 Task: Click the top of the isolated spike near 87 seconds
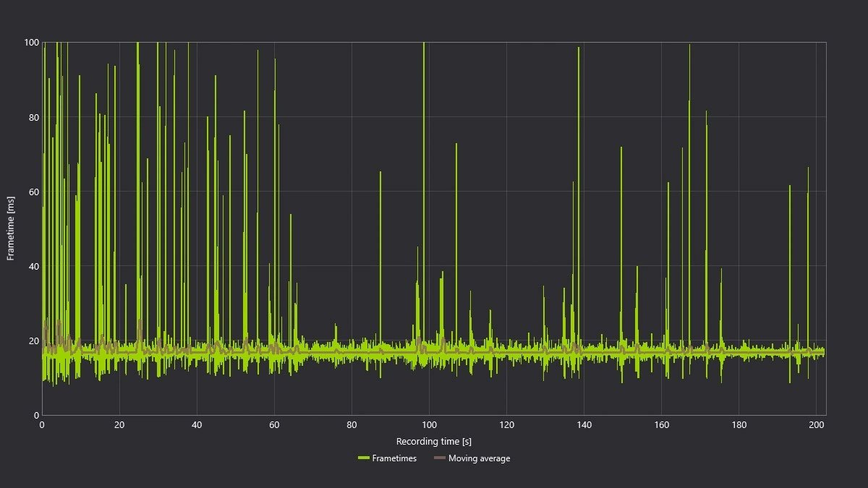tap(380, 173)
